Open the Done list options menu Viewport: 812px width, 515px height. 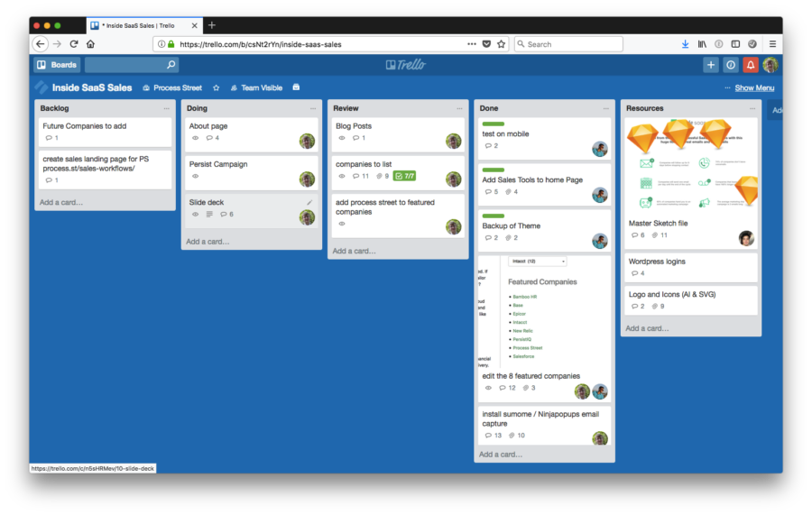pyautogui.click(x=606, y=109)
